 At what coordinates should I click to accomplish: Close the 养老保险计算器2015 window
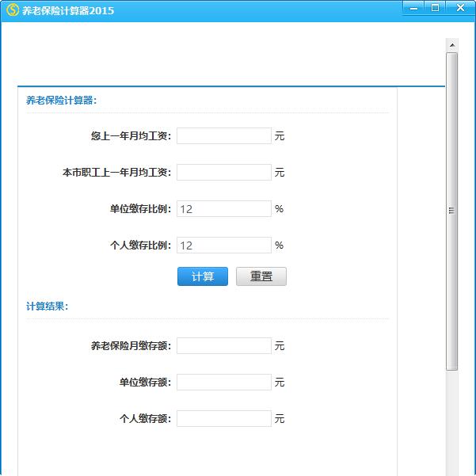(460, 8)
